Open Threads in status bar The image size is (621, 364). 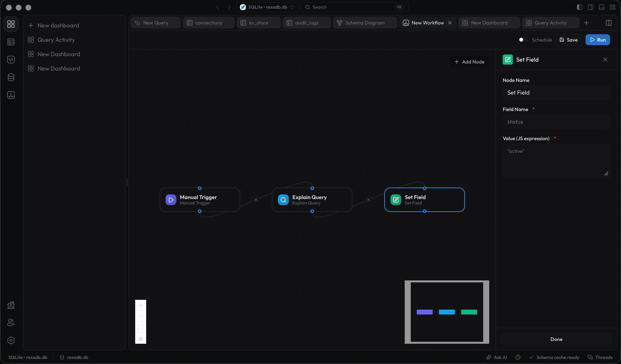point(600,357)
